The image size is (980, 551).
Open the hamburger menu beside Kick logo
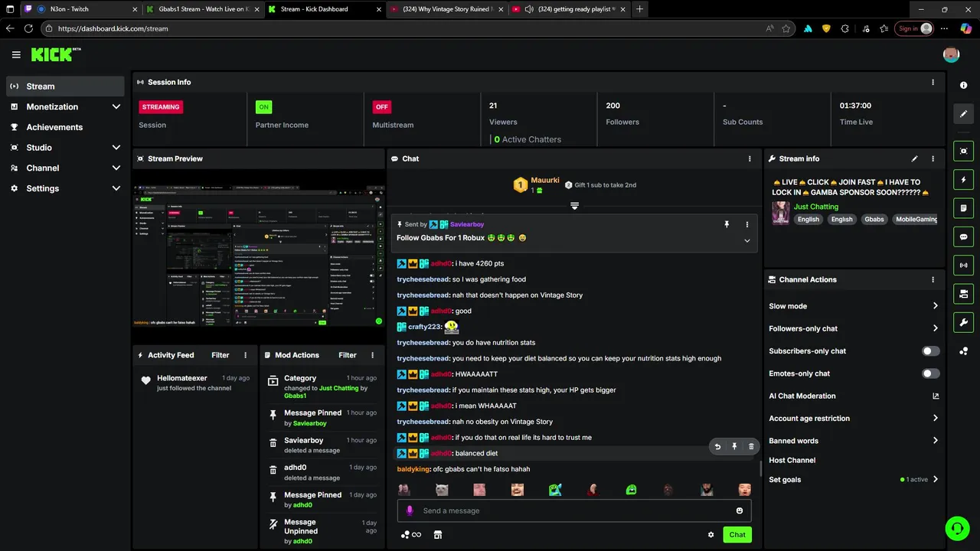point(16,54)
